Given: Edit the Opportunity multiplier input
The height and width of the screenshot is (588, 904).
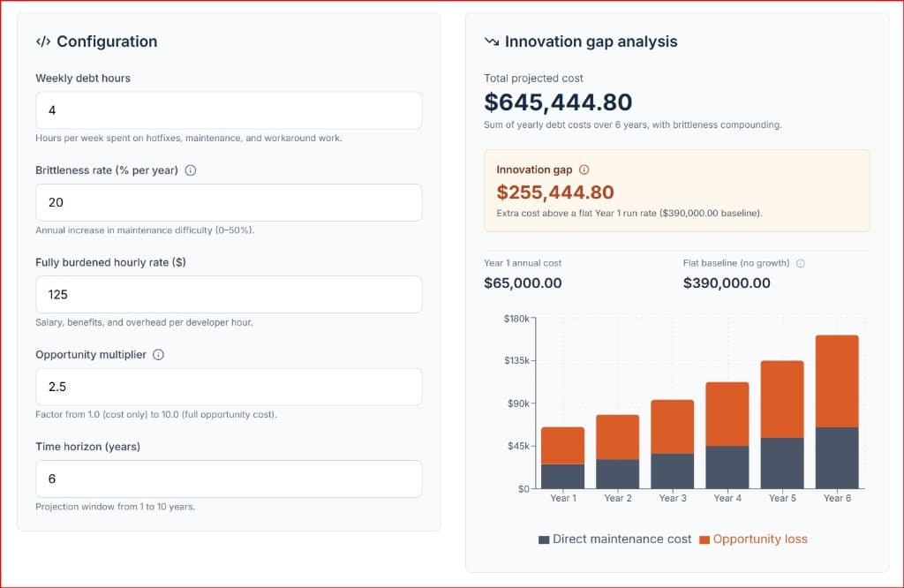Looking at the screenshot, I should [x=229, y=387].
